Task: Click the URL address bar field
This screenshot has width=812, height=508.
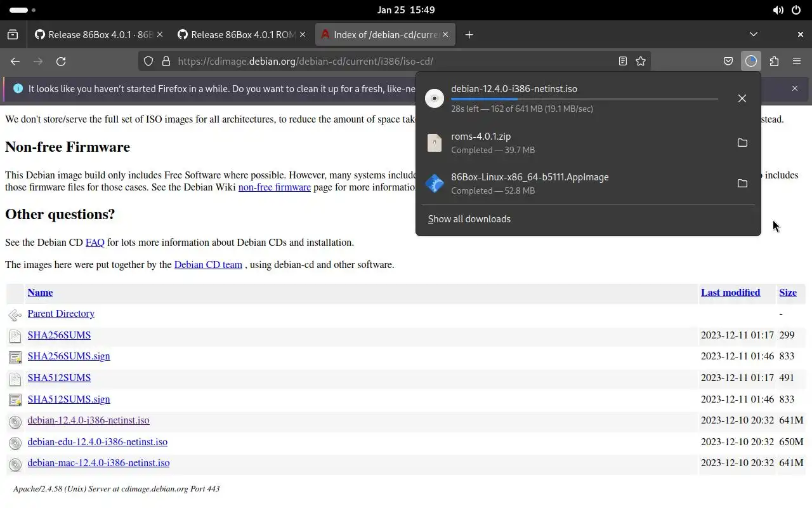Action: coord(393,62)
